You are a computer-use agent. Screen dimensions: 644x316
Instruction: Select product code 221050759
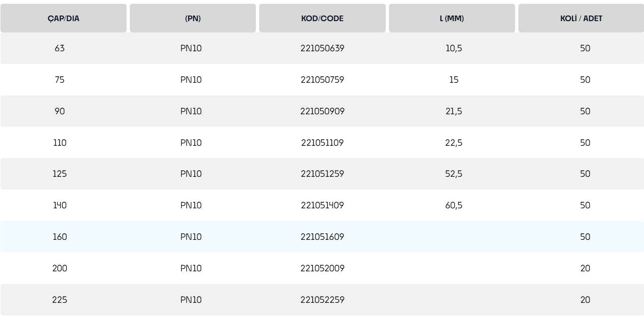point(322,80)
